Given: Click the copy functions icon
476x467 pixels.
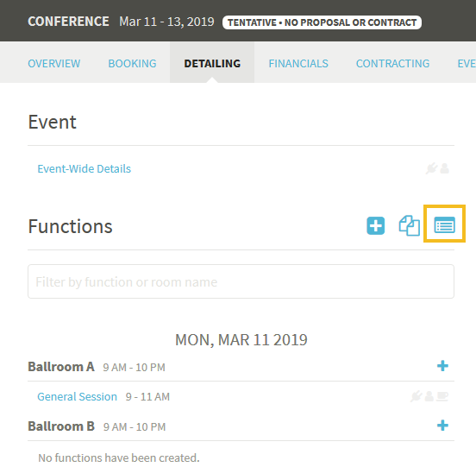Looking at the screenshot, I should [x=410, y=225].
